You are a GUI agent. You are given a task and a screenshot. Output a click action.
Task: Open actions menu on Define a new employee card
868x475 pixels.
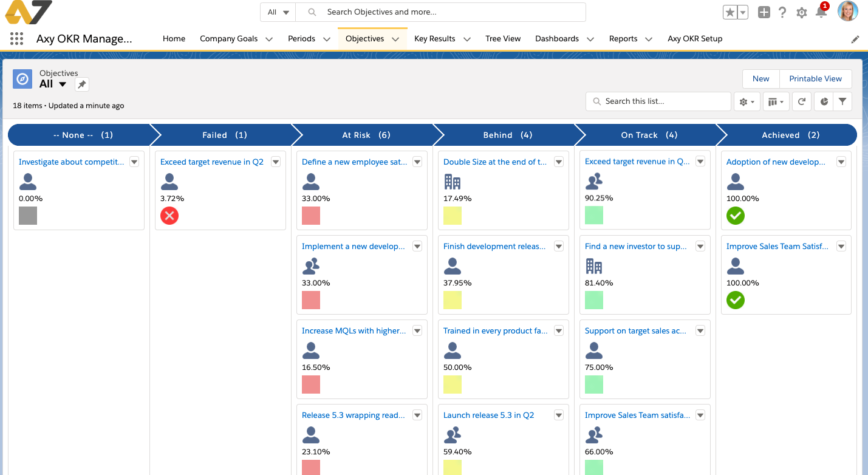[x=417, y=162]
